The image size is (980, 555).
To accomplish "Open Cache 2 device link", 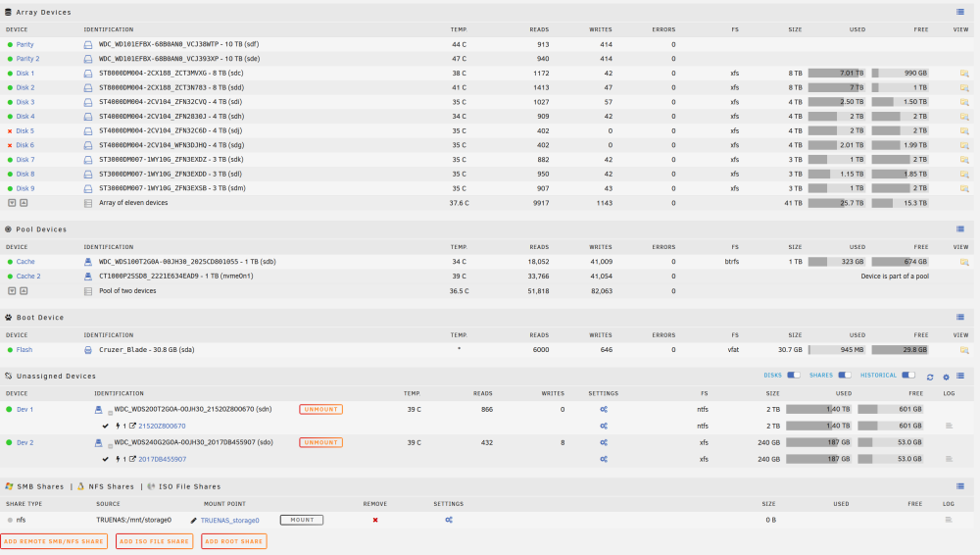I will click(28, 277).
